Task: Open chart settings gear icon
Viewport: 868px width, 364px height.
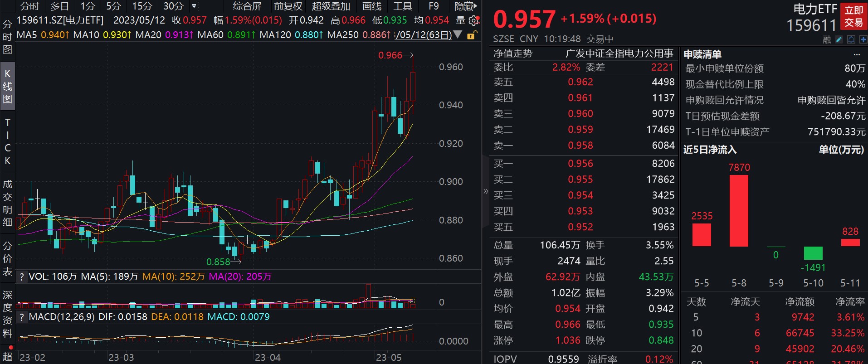Action: [473, 20]
